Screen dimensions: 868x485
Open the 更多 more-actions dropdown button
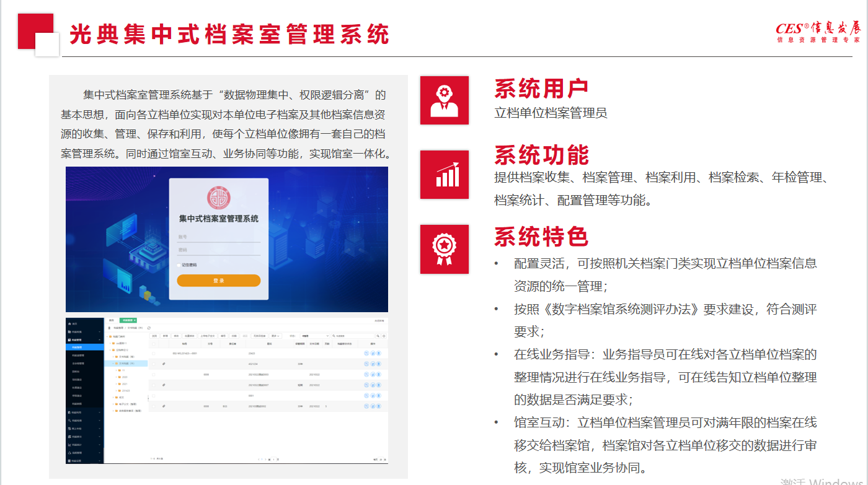coord(275,336)
